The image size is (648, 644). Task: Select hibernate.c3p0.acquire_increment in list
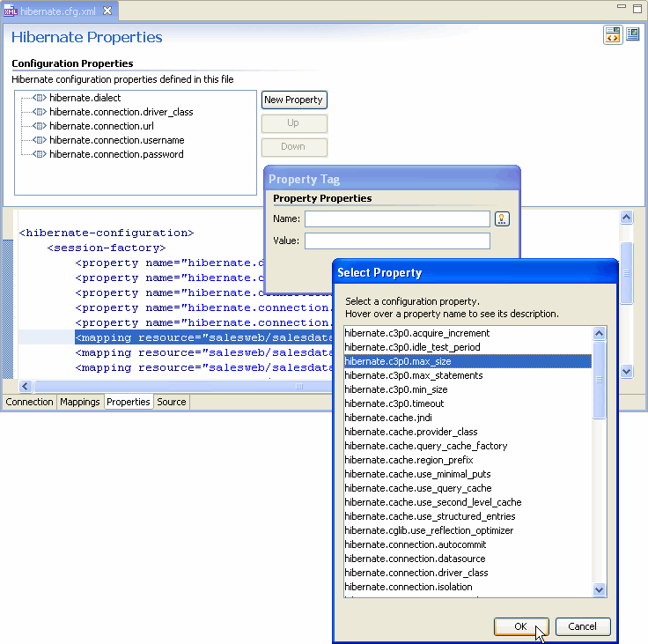coord(468,333)
